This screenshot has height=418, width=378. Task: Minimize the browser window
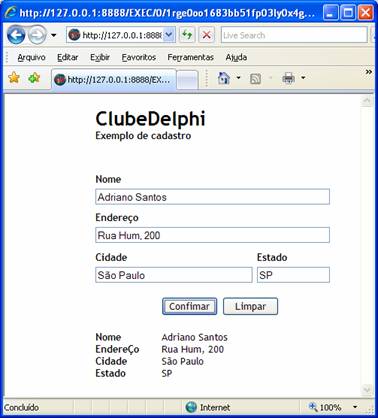[x=330, y=13]
